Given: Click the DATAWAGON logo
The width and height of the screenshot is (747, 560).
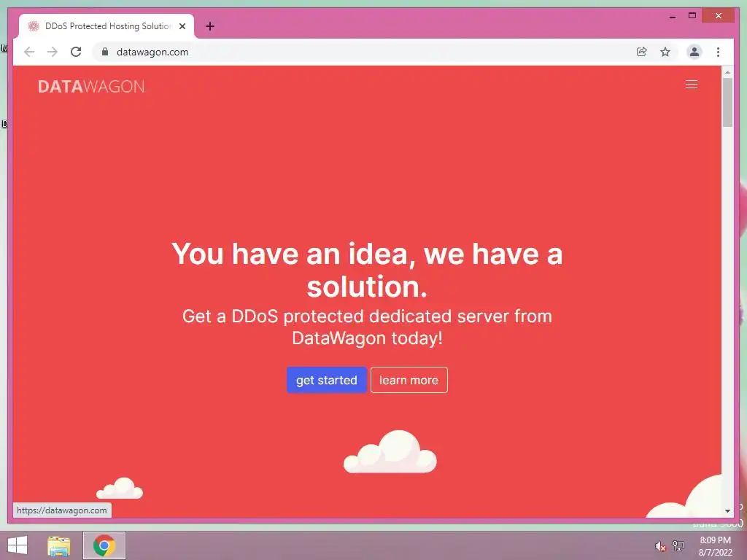Looking at the screenshot, I should [91, 86].
